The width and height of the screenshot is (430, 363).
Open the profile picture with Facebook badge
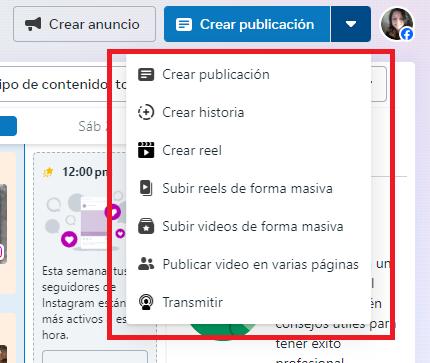pyautogui.click(x=397, y=24)
